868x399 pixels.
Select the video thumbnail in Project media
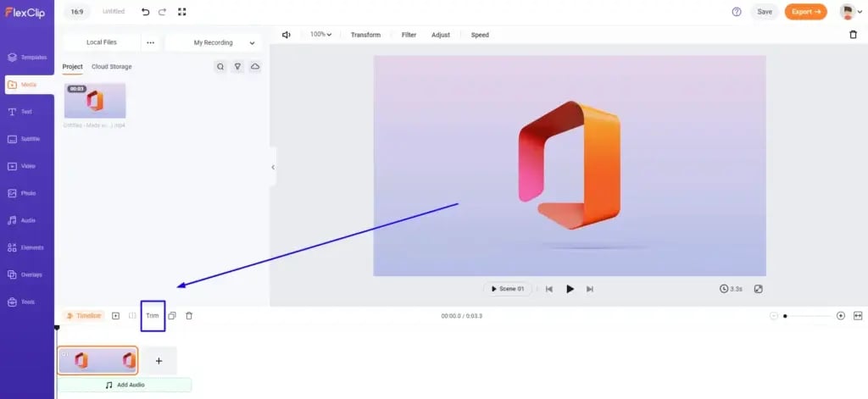pyautogui.click(x=95, y=100)
